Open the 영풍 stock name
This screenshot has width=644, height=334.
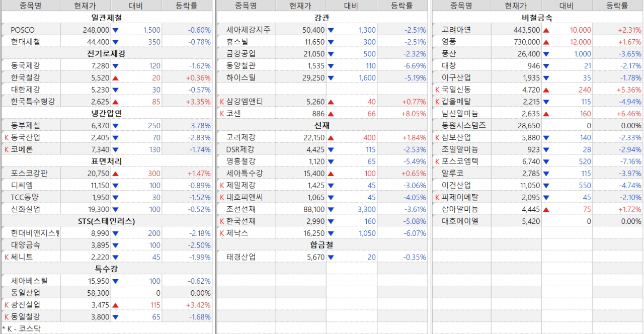[x=448, y=42]
